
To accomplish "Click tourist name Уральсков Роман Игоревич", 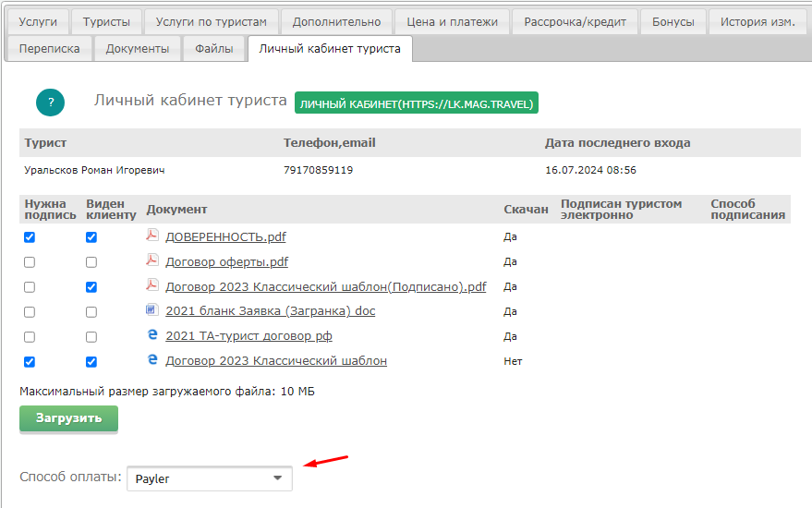I will click(x=94, y=170).
